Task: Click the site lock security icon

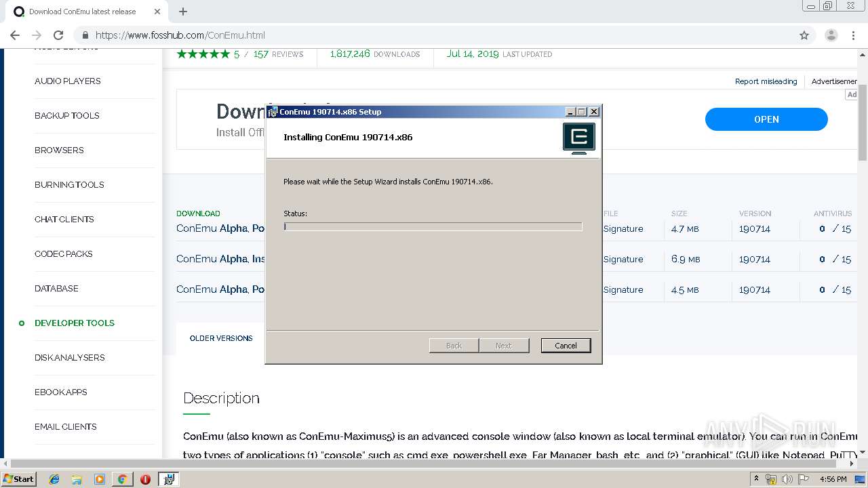Action: click(x=85, y=35)
